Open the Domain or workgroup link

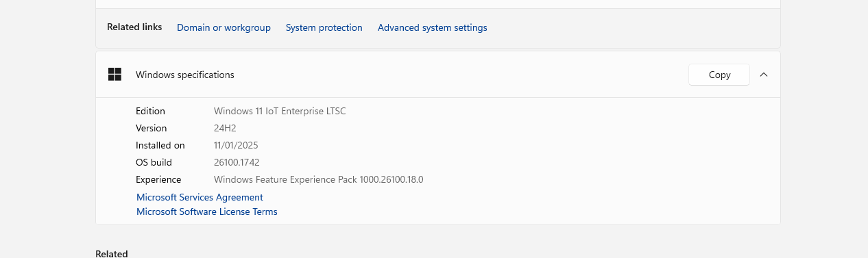click(224, 27)
